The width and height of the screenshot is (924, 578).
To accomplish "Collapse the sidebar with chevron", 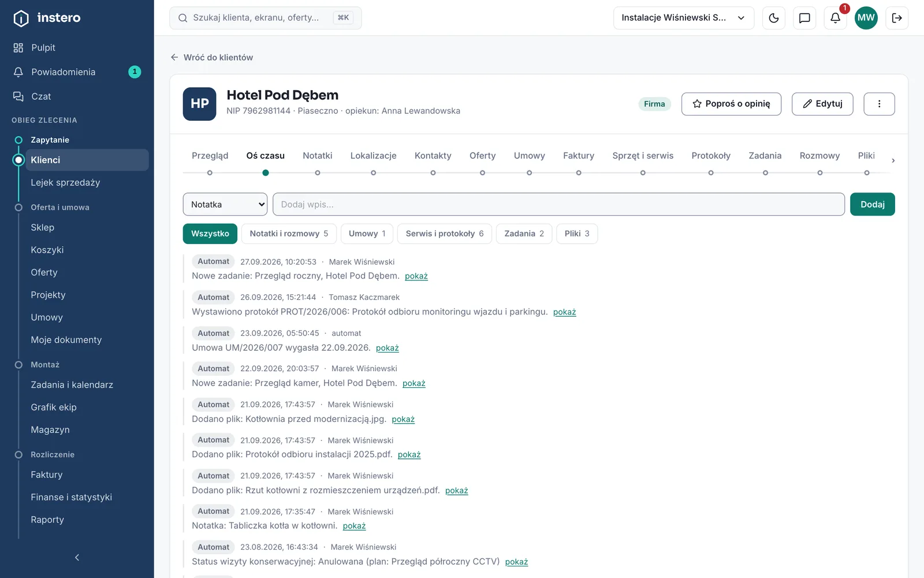I will coord(77,557).
